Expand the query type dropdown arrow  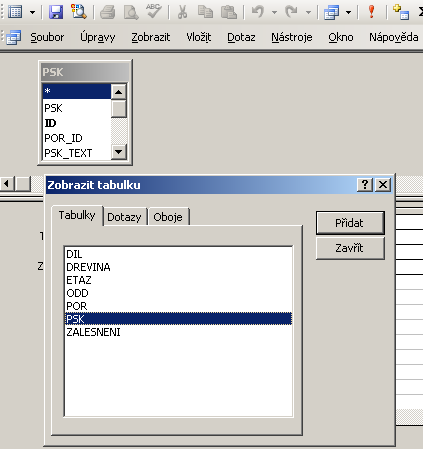pyautogui.click(x=348, y=13)
